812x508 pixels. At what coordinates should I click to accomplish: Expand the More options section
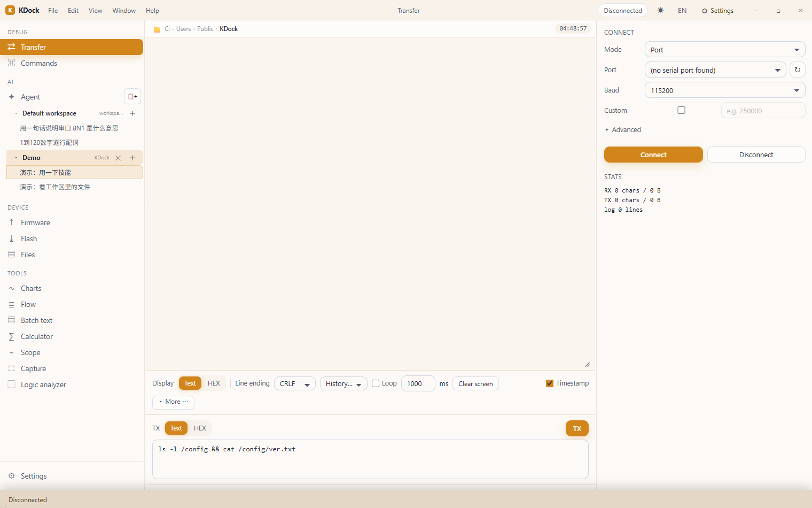pyautogui.click(x=173, y=402)
